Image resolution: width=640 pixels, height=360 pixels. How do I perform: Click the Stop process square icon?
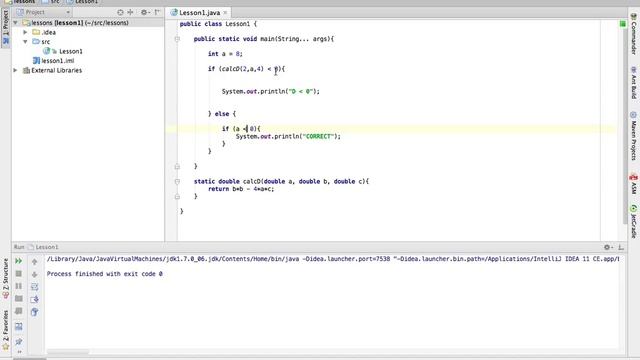[x=19, y=273]
